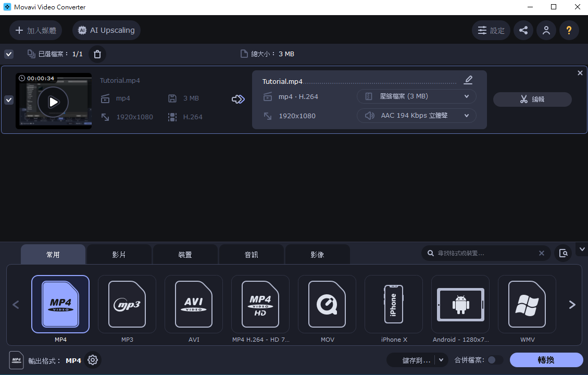The image size is (588, 375).
Task: Enable the 合併檔案 merge files toggle
Action: (x=495, y=360)
